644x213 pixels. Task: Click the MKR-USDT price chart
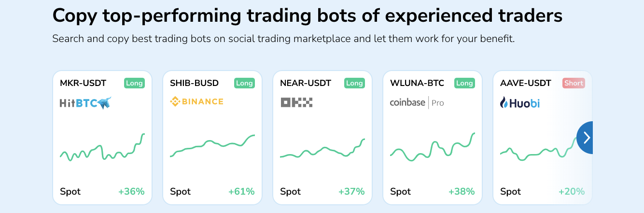tap(102, 148)
